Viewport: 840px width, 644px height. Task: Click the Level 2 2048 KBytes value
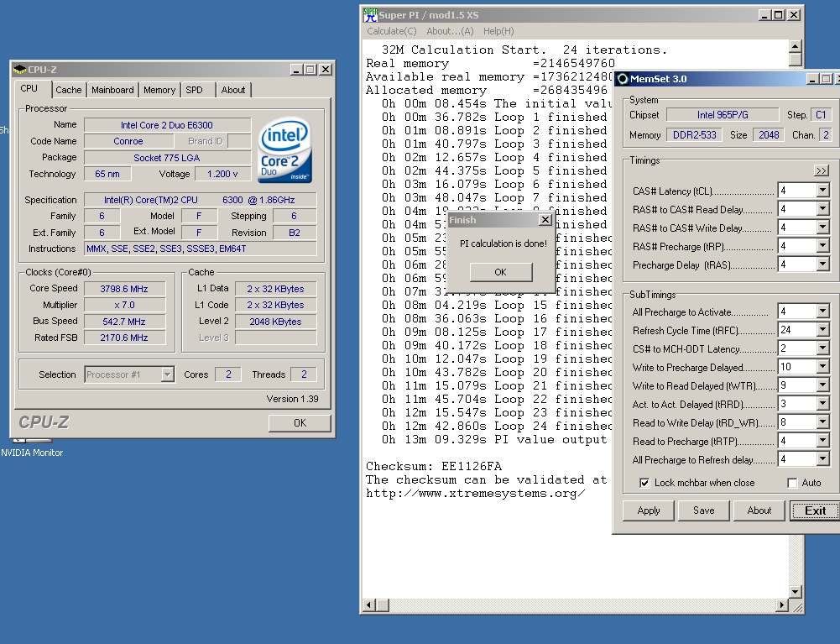click(x=275, y=322)
